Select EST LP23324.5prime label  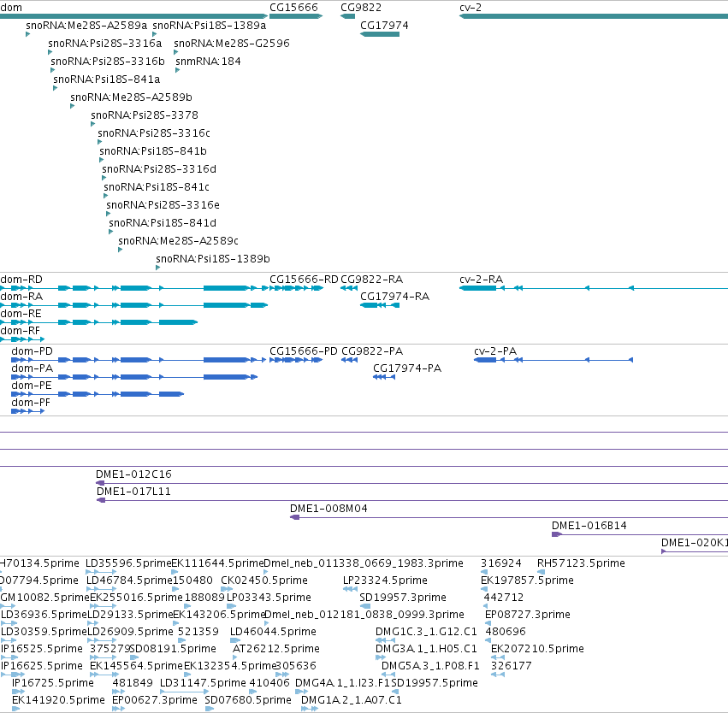tap(385, 580)
